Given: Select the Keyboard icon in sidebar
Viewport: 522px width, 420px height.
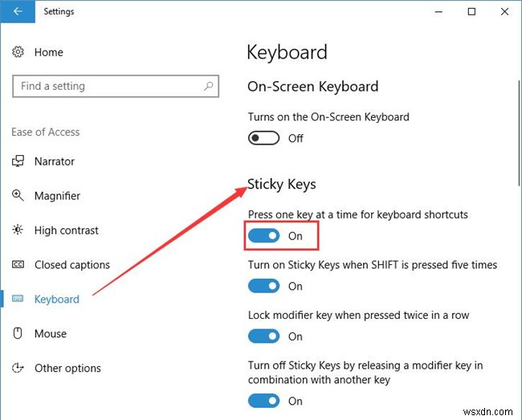Looking at the screenshot, I should point(18,299).
